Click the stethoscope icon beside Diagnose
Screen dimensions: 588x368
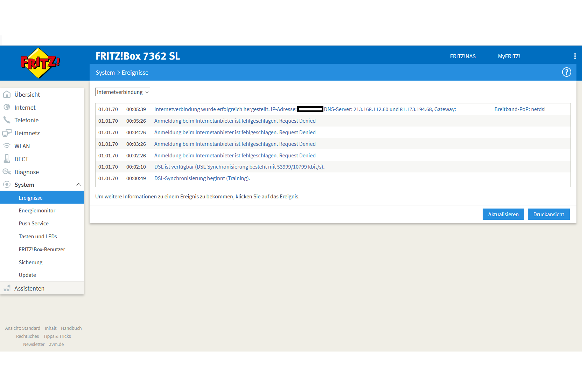(x=7, y=172)
